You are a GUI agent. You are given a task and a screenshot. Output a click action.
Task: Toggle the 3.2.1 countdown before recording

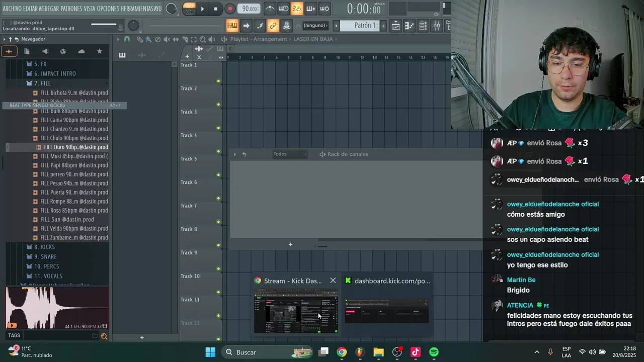point(297,9)
